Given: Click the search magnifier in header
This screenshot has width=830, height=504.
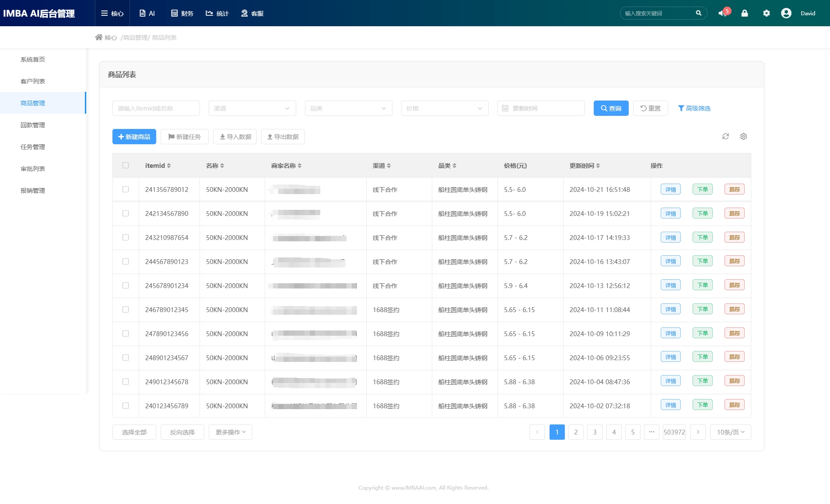Looking at the screenshot, I should [x=698, y=13].
